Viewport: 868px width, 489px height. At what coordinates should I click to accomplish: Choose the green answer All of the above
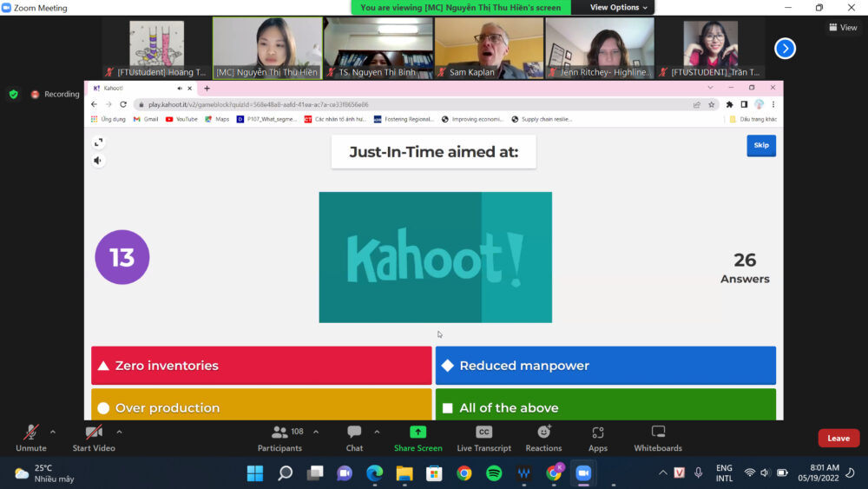pyautogui.click(x=606, y=405)
